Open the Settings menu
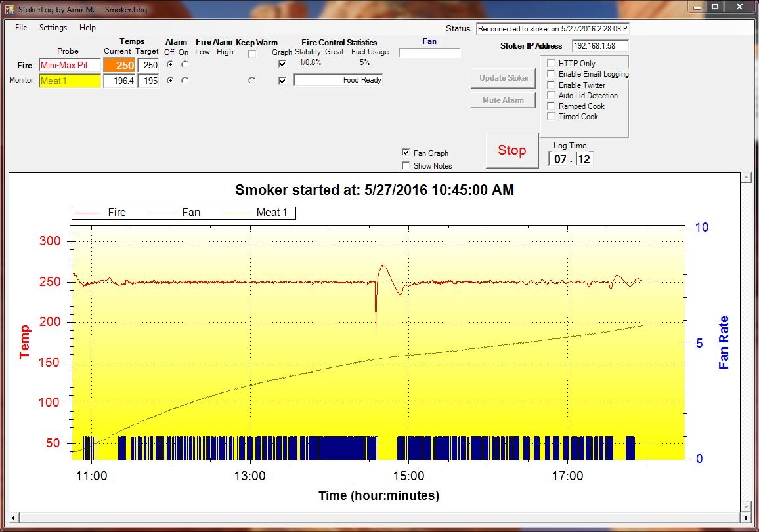 [x=53, y=28]
